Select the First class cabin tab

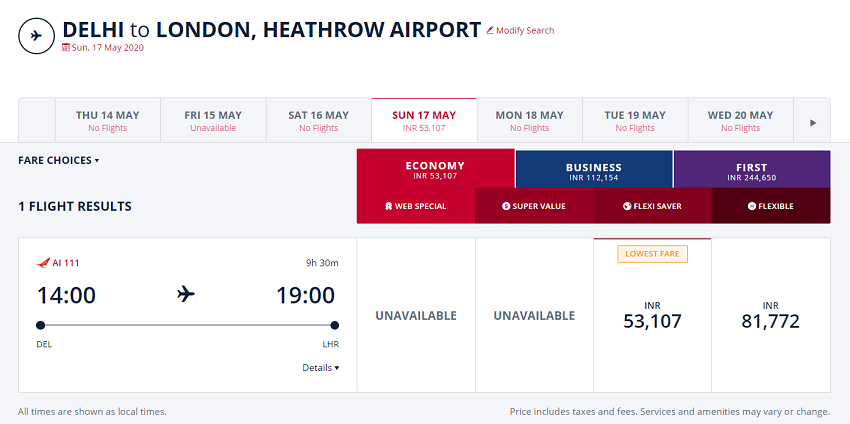click(x=752, y=169)
